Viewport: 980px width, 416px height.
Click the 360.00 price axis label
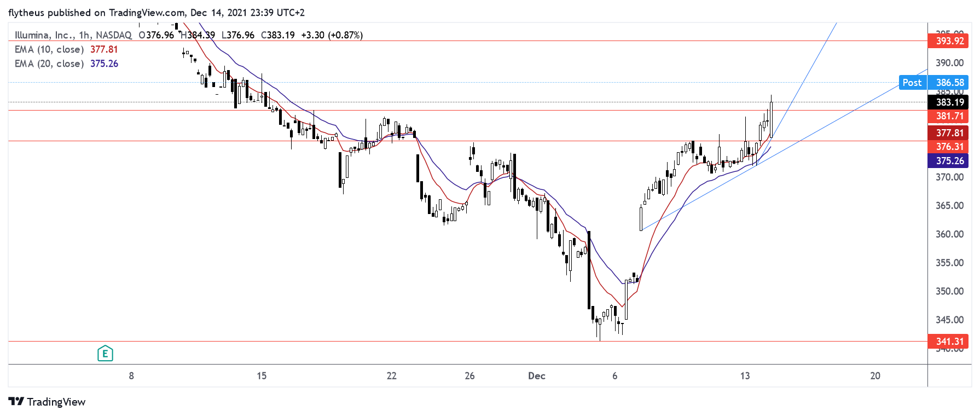click(x=950, y=234)
